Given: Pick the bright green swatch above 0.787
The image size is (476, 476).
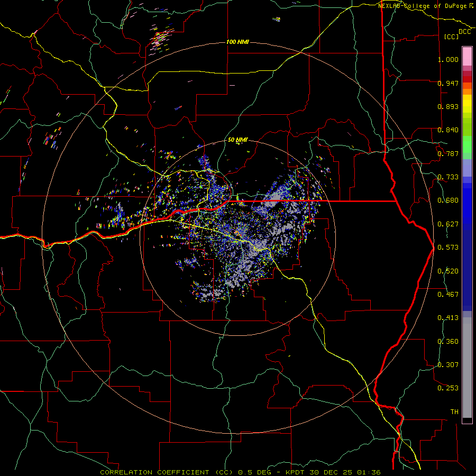Looking at the screenshot, I should pyautogui.click(x=467, y=144).
